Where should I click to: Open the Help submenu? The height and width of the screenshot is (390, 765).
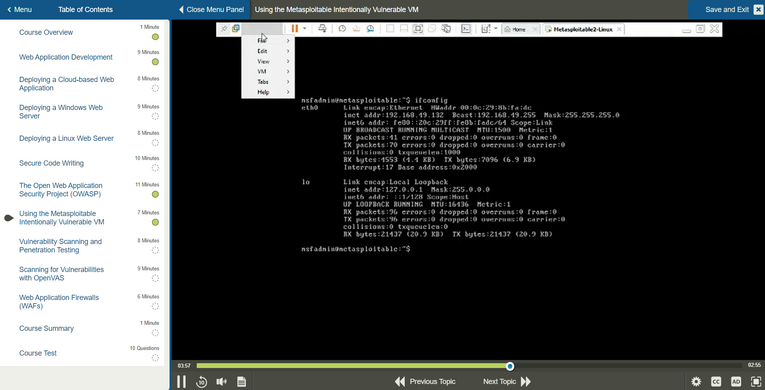[268, 92]
